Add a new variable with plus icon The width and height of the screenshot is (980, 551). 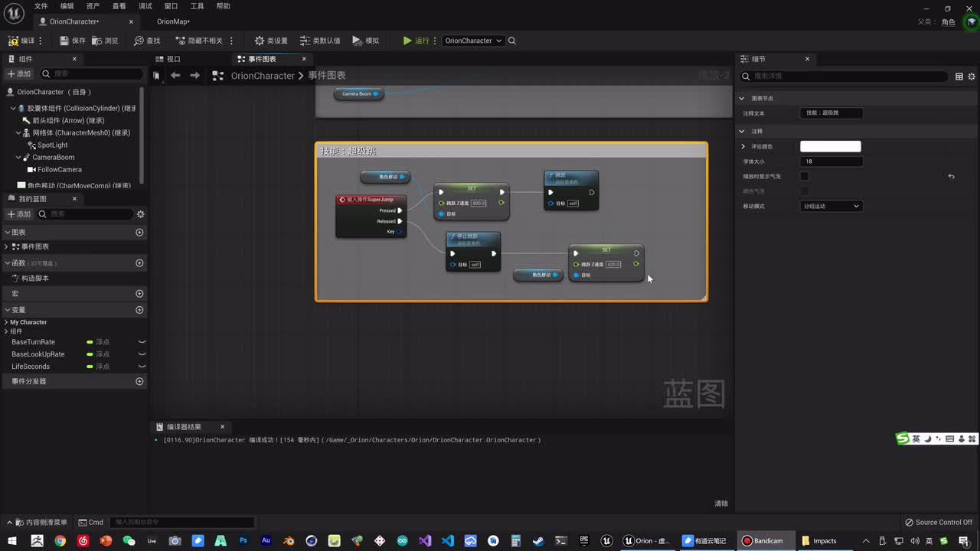pos(139,310)
